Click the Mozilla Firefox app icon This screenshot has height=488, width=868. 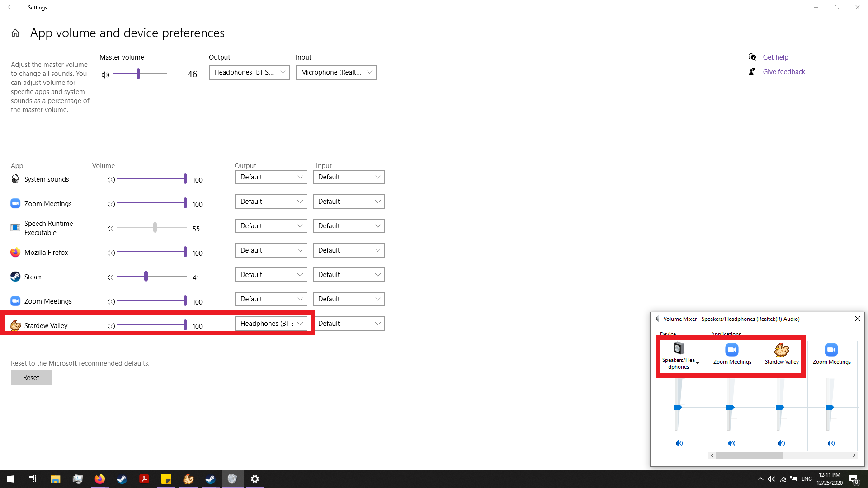(15, 252)
